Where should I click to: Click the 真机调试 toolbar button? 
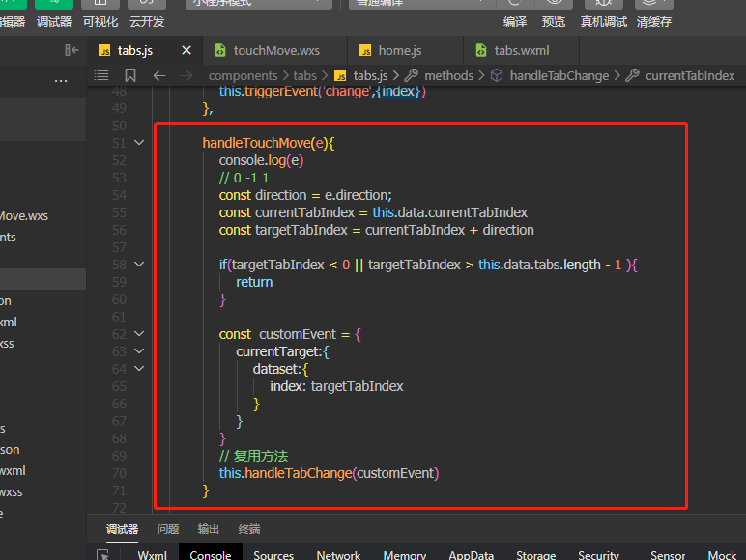(x=603, y=21)
